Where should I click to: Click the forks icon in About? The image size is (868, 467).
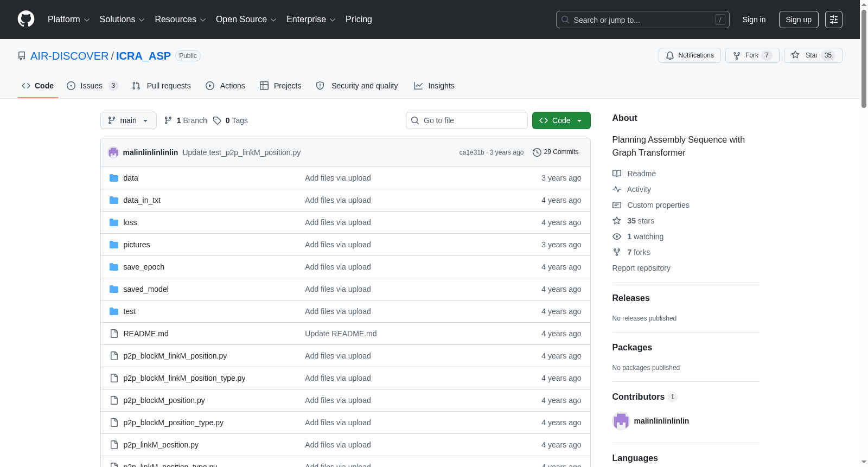(617, 252)
